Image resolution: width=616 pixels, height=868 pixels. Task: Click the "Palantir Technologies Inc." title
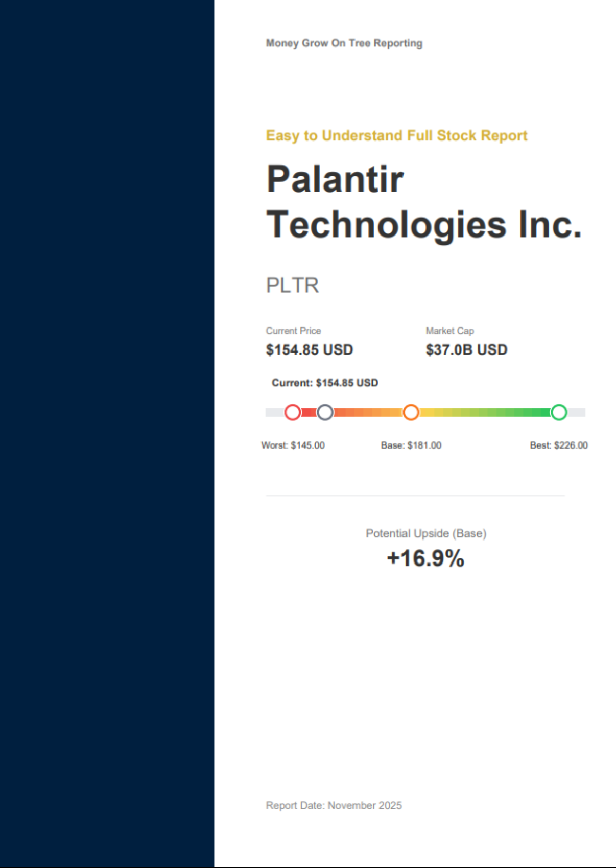(x=423, y=202)
